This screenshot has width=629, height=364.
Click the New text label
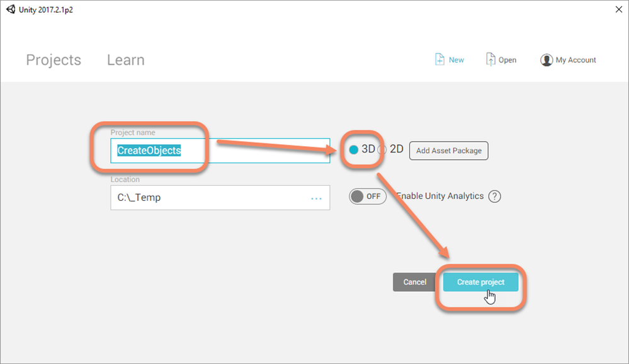pyautogui.click(x=456, y=60)
